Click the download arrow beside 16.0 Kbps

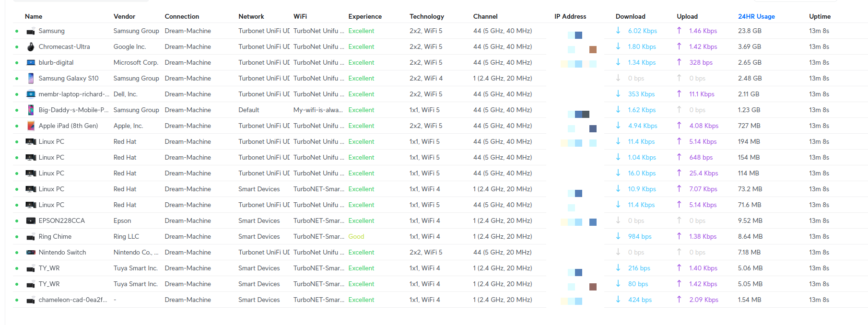pos(618,173)
